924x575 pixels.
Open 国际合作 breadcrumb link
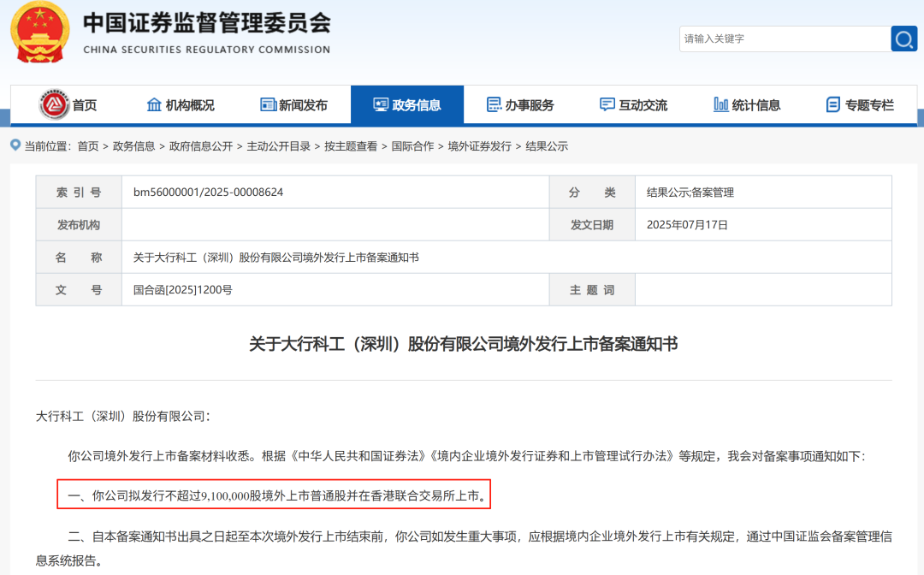pos(412,146)
